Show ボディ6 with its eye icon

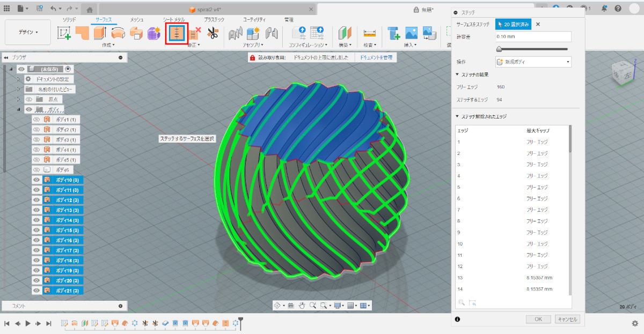tap(36, 170)
